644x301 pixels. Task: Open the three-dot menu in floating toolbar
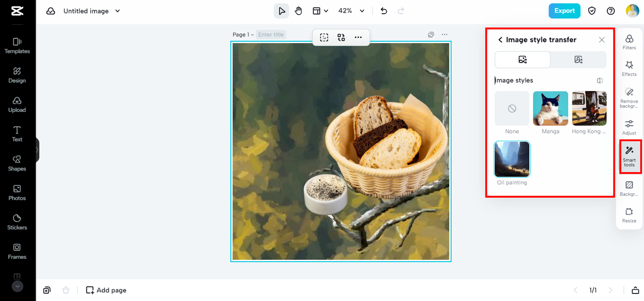(358, 37)
